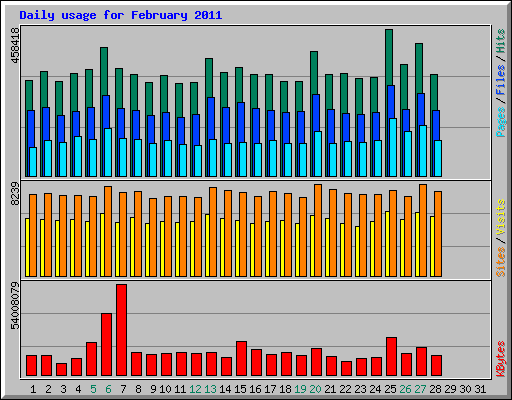The width and height of the screenshot is (512, 400).
Task: Select the cyan Pages bar for day 25
Action: point(393,147)
